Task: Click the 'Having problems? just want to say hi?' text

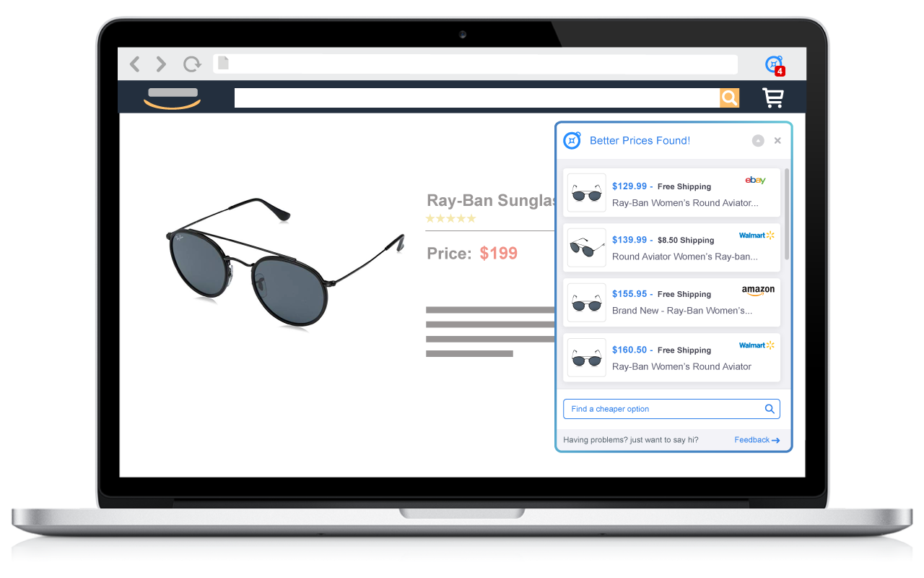Action: [x=631, y=440]
